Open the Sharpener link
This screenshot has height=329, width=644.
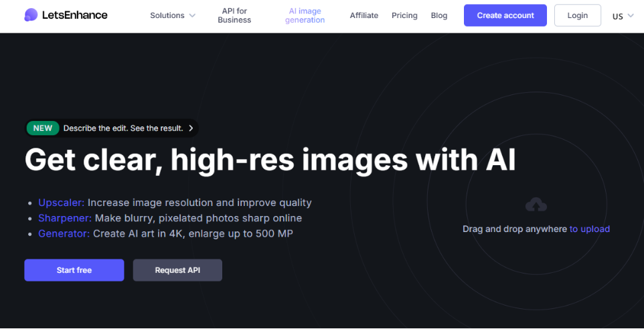pyautogui.click(x=65, y=218)
